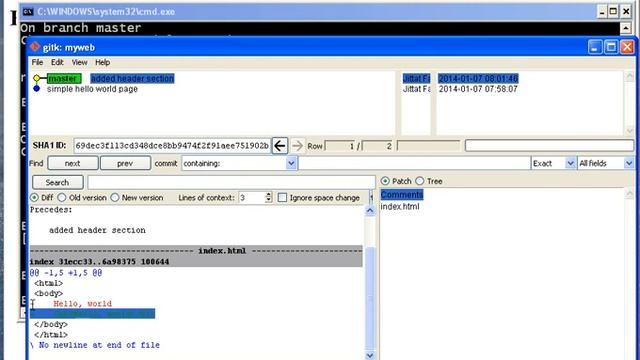Click diff pane scroll up arrow

(370, 211)
